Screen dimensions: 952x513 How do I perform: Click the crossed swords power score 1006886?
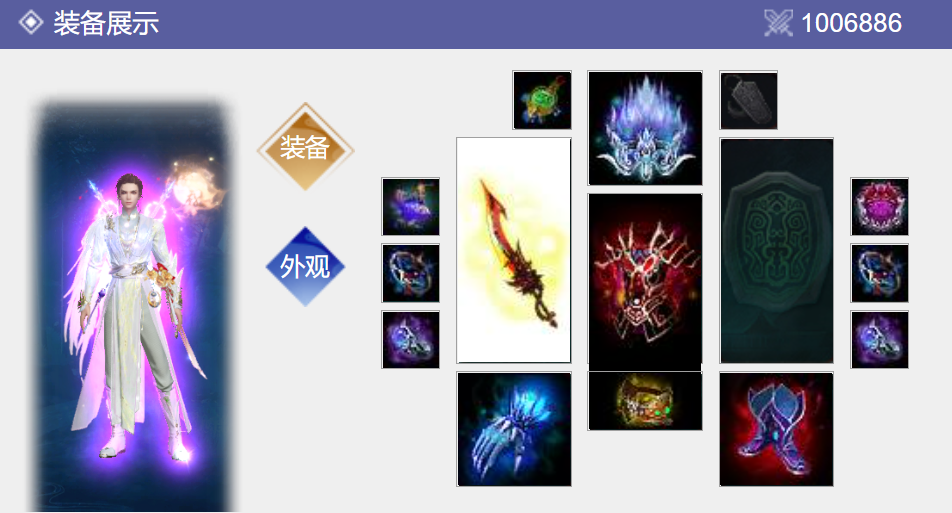[x=833, y=24]
